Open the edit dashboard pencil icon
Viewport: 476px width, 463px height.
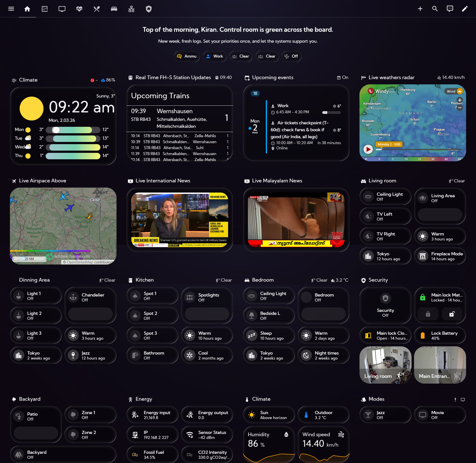click(x=465, y=9)
